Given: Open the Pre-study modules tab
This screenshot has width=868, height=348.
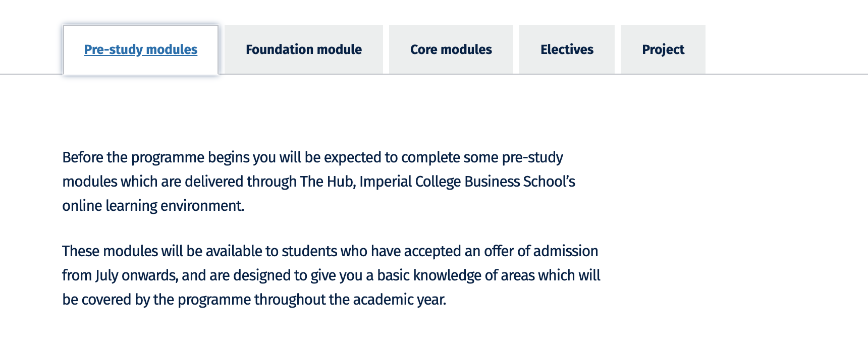Looking at the screenshot, I should [x=141, y=49].
